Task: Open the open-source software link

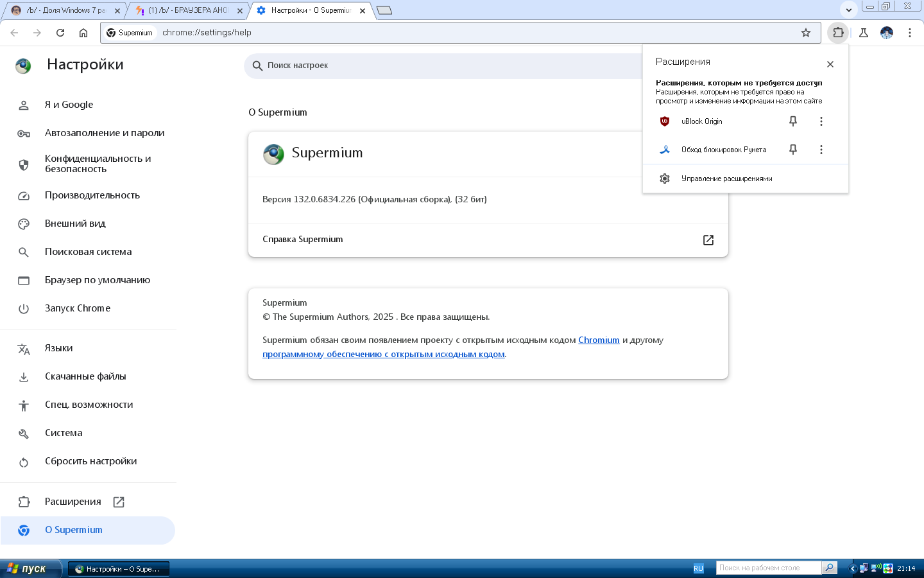Action: tap(384, 355)
